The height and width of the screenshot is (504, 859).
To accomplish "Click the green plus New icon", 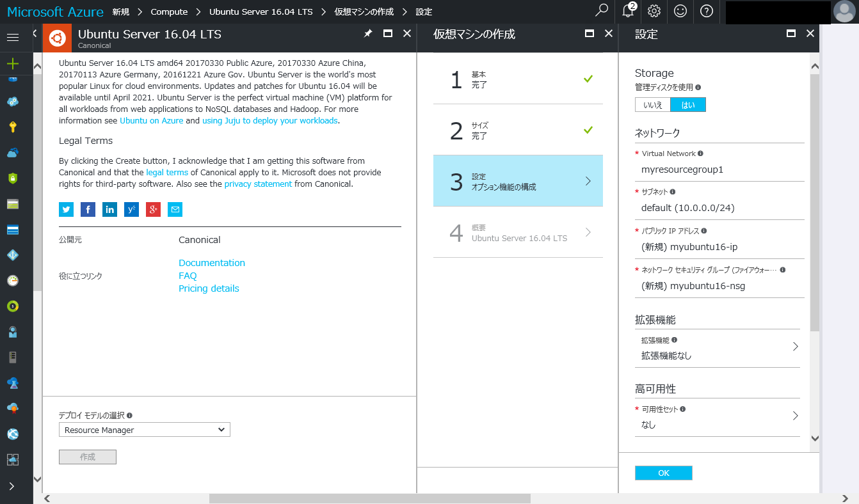I will click(x=13, y=64).
